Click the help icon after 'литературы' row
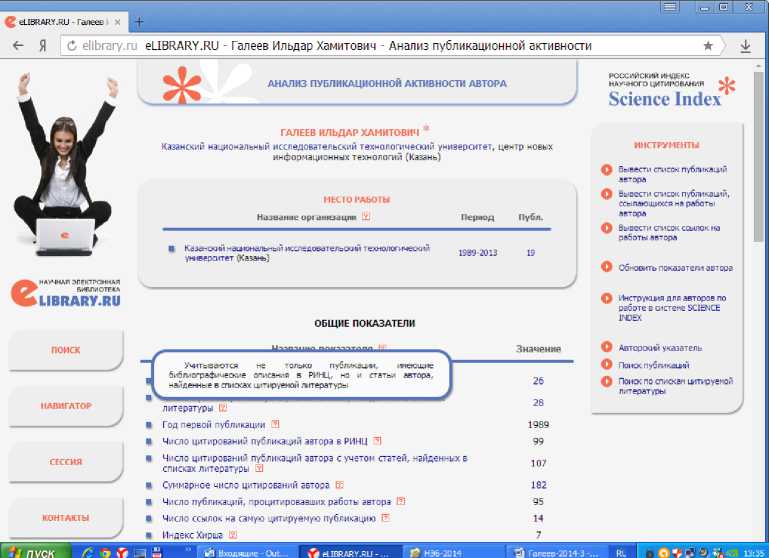Image resolution: width=769 pixels, height=558 pixels. [223, 408]
